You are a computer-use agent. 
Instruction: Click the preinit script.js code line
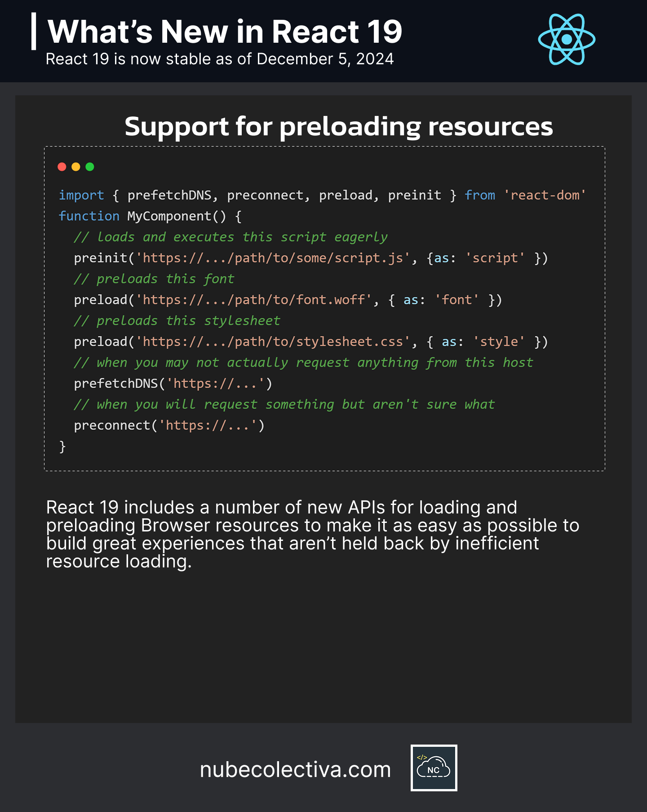point(311,258)
